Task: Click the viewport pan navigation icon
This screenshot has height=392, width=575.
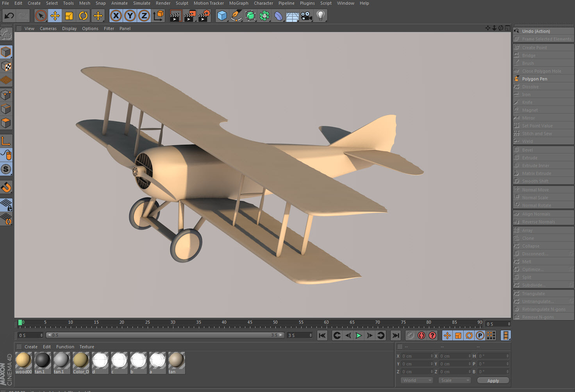Action: 487,28
